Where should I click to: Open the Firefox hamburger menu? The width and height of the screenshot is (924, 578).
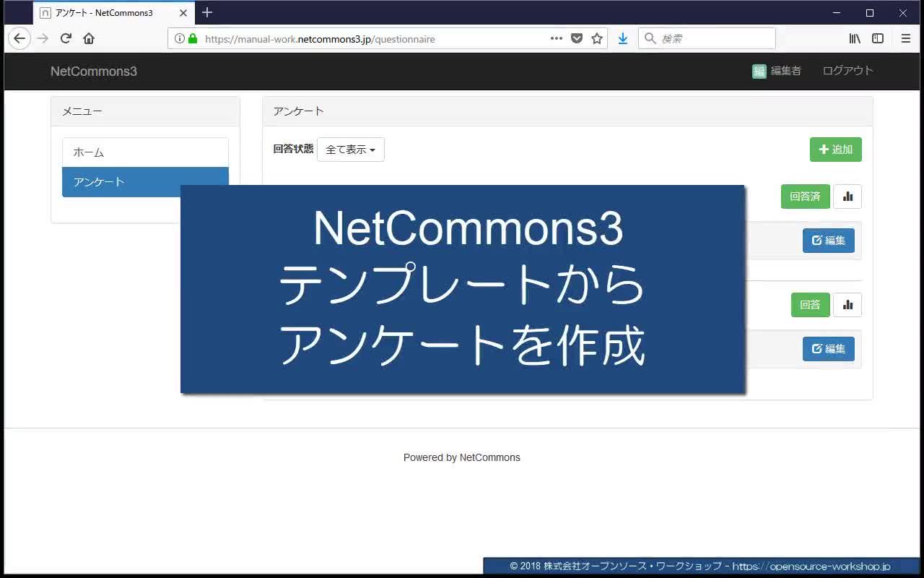pyautogui.click(x=906, y=39)
